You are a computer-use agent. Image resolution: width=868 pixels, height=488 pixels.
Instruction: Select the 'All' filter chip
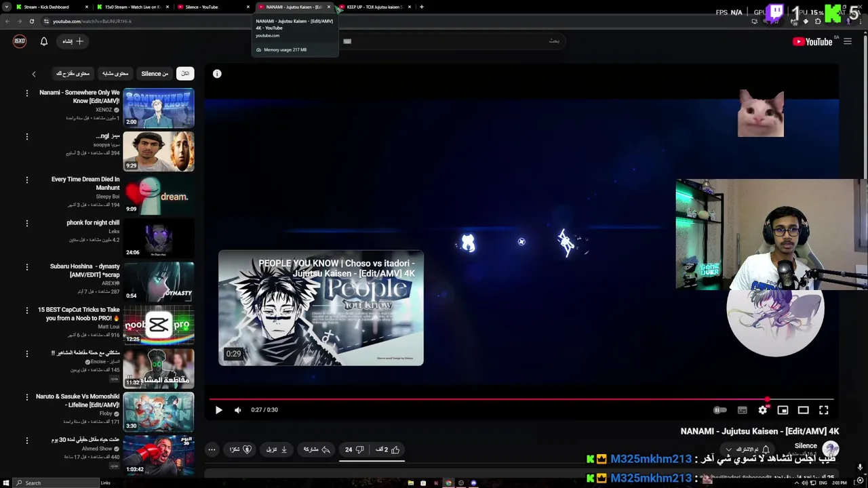click(185, 73)
